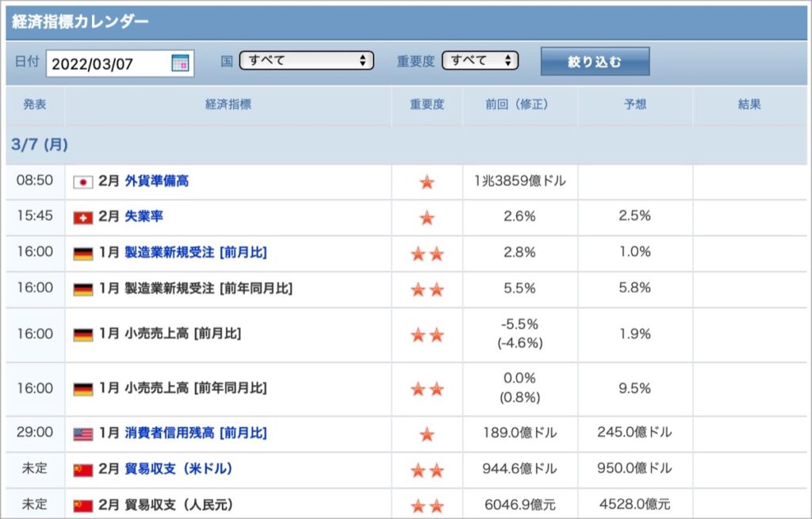
Task: Open the 外貨準備高 indicator link
Action: tap(157, 181)
